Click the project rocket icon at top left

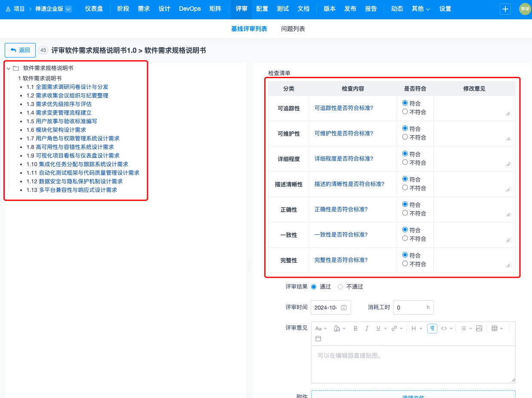(8, 9)
